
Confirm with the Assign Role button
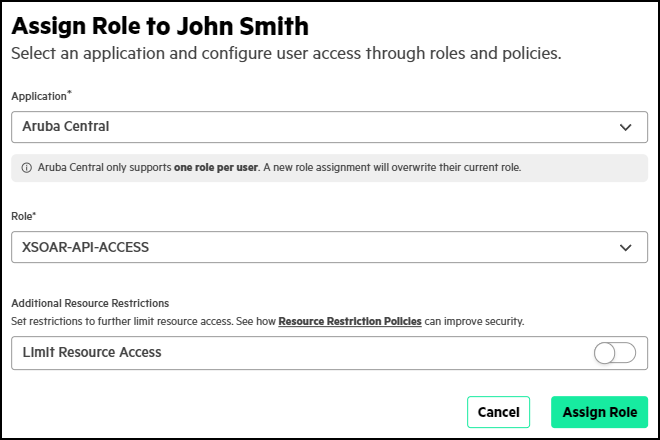(599, 412)
